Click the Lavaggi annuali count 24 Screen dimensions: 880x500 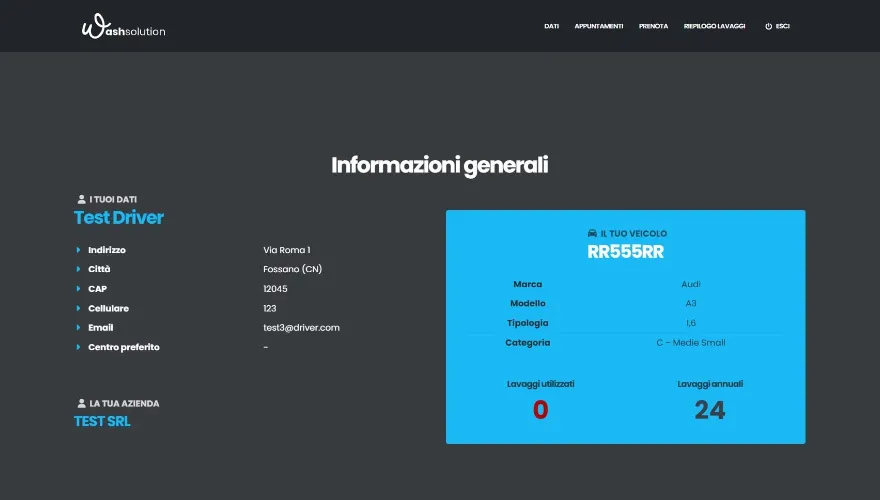710,410
